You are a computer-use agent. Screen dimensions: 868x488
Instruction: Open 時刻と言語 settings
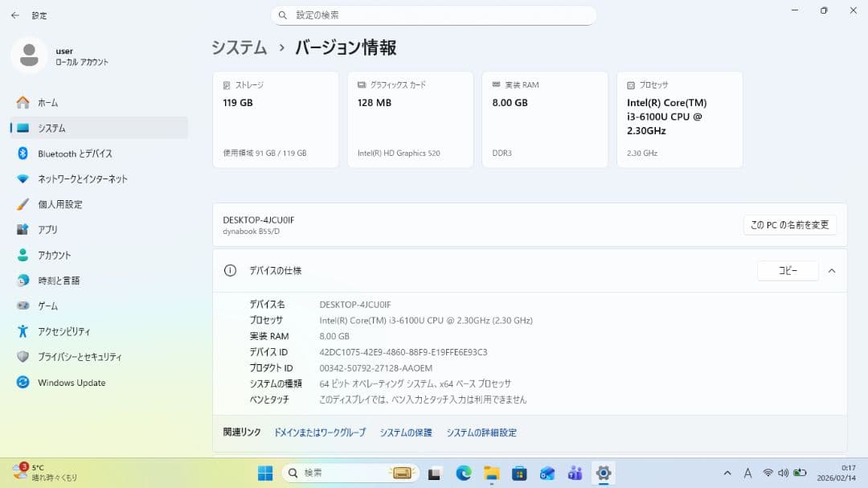pos(59,281)
